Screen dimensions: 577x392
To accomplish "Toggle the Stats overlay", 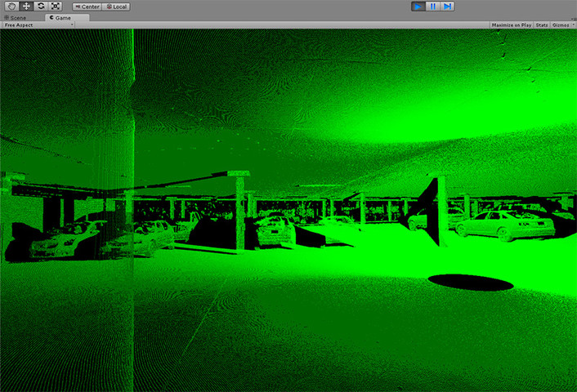I will tap(541, 25).
